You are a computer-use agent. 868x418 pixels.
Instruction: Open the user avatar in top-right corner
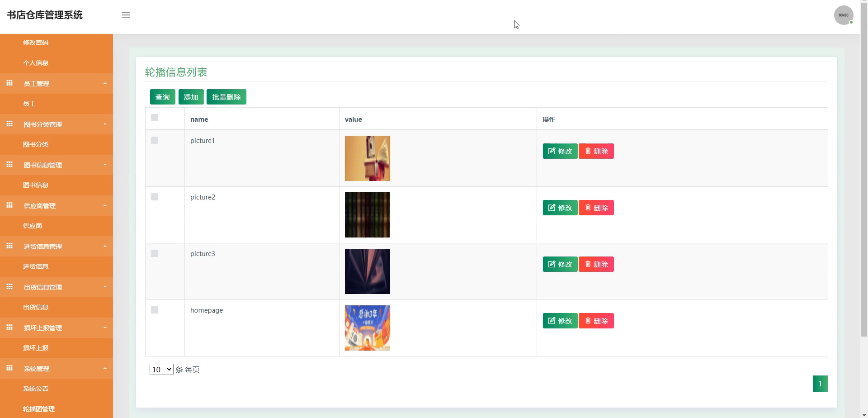844,15
